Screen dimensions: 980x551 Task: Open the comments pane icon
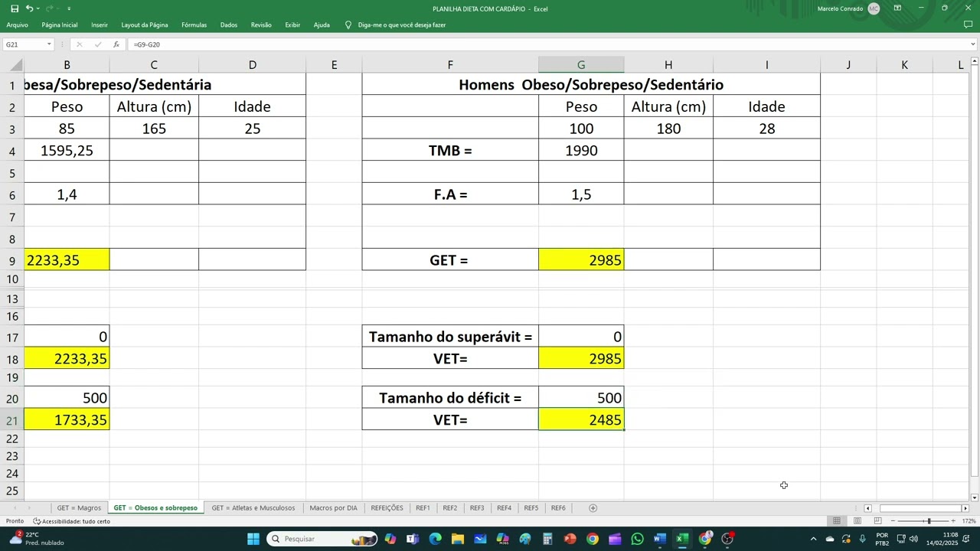968,24
